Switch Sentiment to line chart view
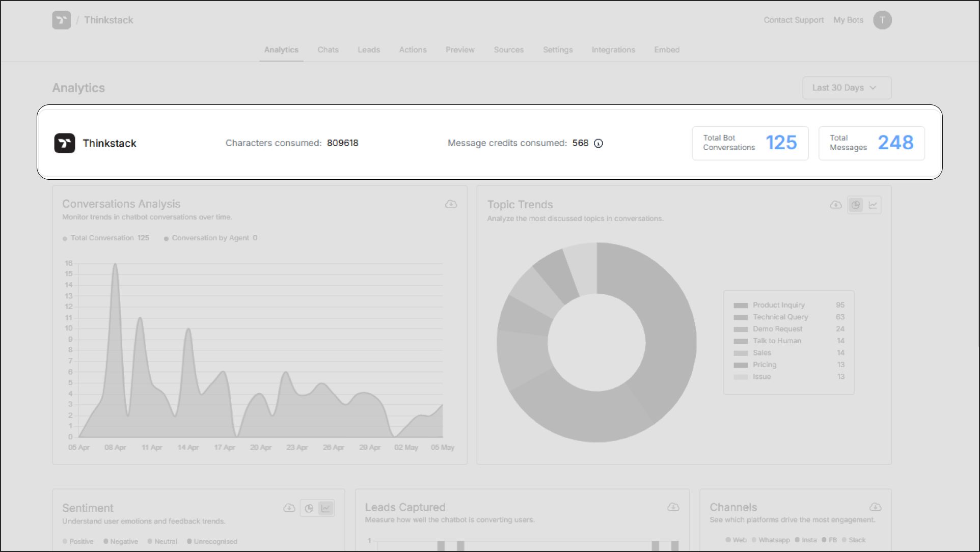This screenshot has height=552, width=980. (325, 508)
